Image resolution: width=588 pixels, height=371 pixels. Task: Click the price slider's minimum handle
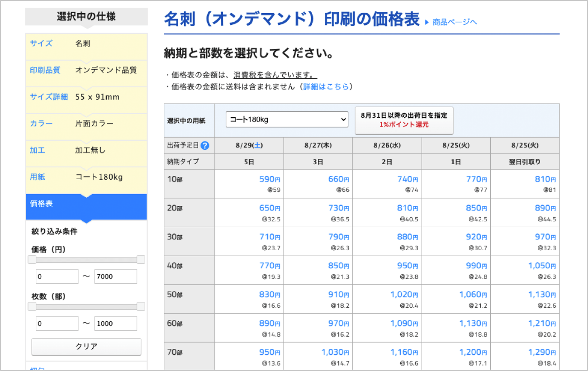(32, 260)
